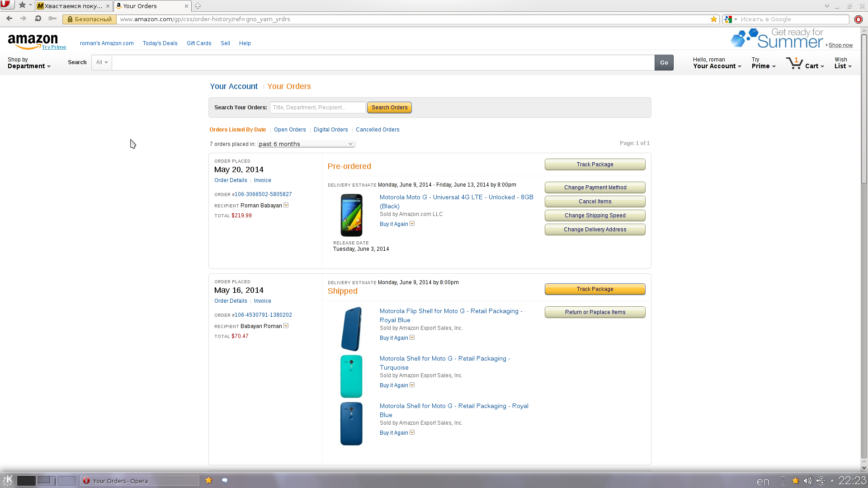The width and height of the screenshot is (868, 488).
Task: Click the main Amazon search field
Action: (x=383, y=62)
